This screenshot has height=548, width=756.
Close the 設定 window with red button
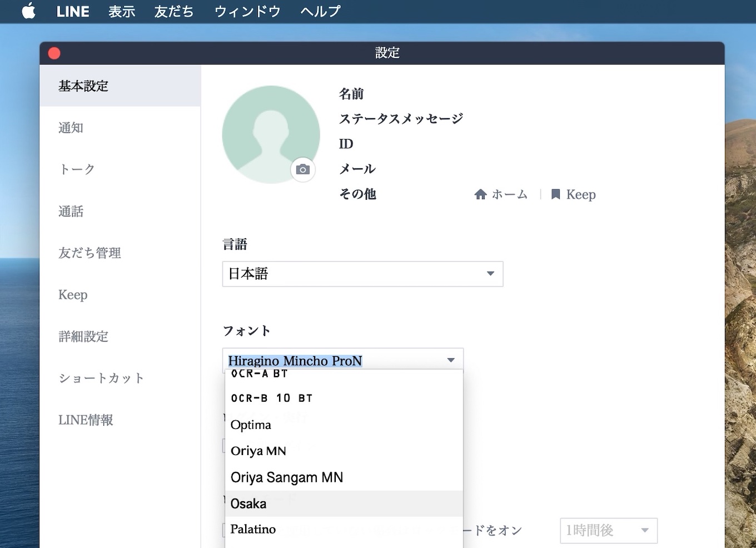click(54, 53)
